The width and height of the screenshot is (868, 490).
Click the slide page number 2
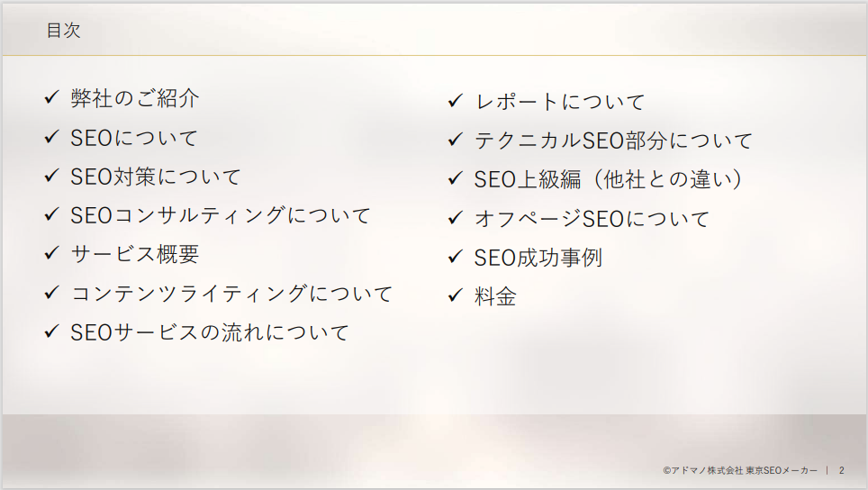pos(842,470)
